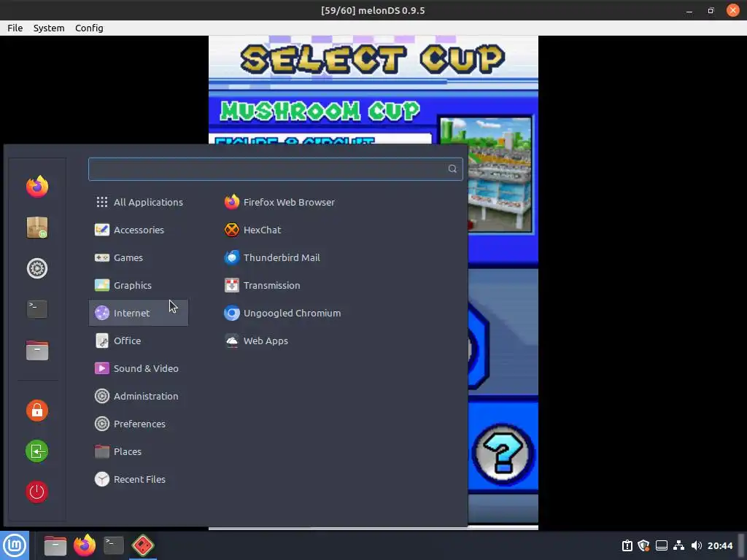Launch Thunderbird Mail

click(272, 257)
